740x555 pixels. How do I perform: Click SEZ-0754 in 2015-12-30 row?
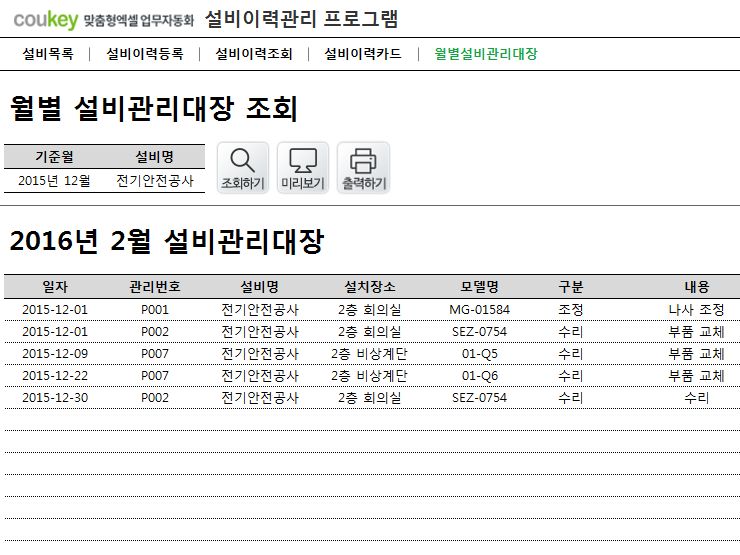click(479, 398)
